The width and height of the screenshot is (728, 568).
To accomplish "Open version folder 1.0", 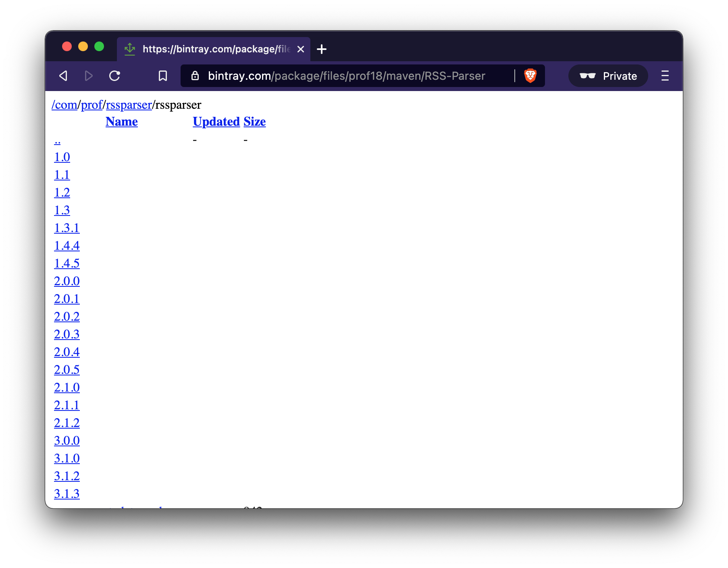I will 62,157.
